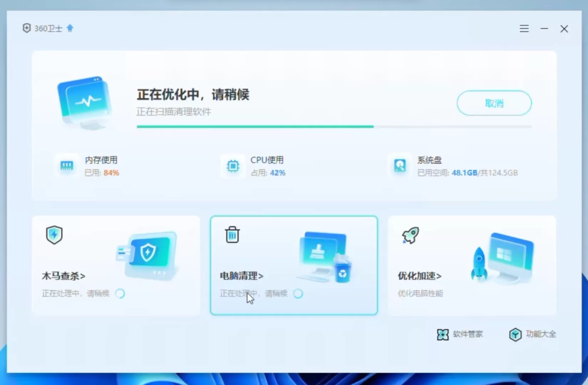The width and height of the screenshot is (588, 385).
Task: Select the memory usage (内存使用) icon
Action: click(67, 165)
